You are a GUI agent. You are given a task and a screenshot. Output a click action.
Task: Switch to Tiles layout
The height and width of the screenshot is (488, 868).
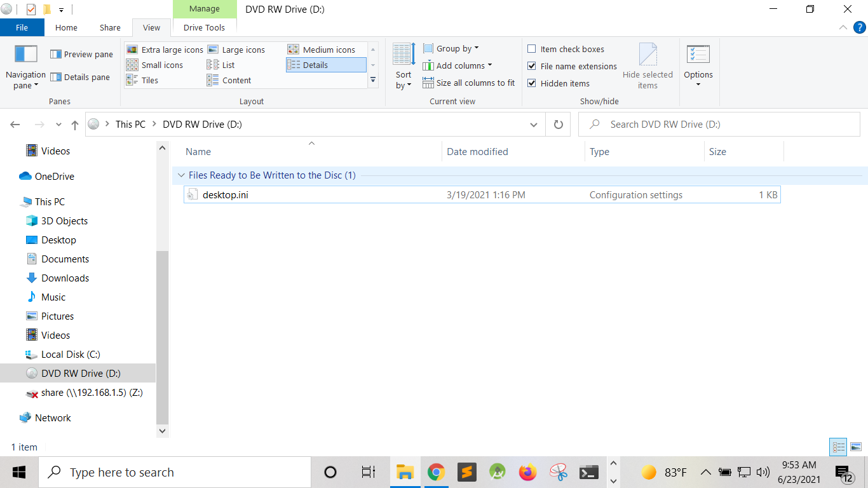coord(142,80)
